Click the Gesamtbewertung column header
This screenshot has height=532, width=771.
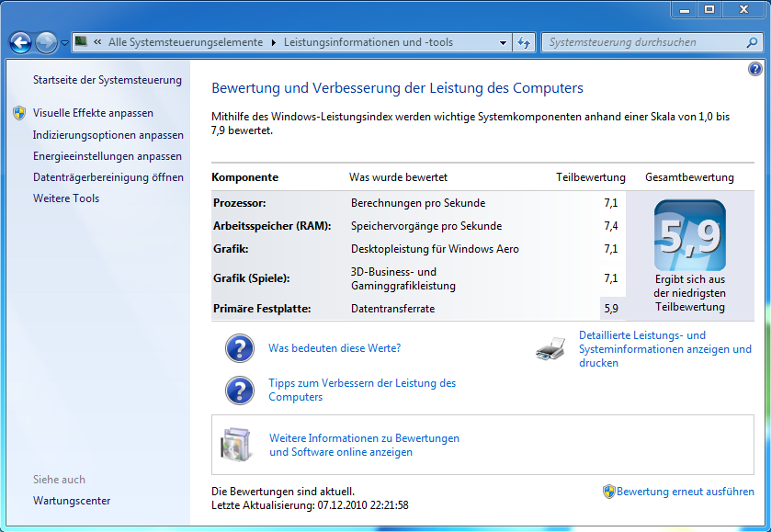click(x=689, y=177)
